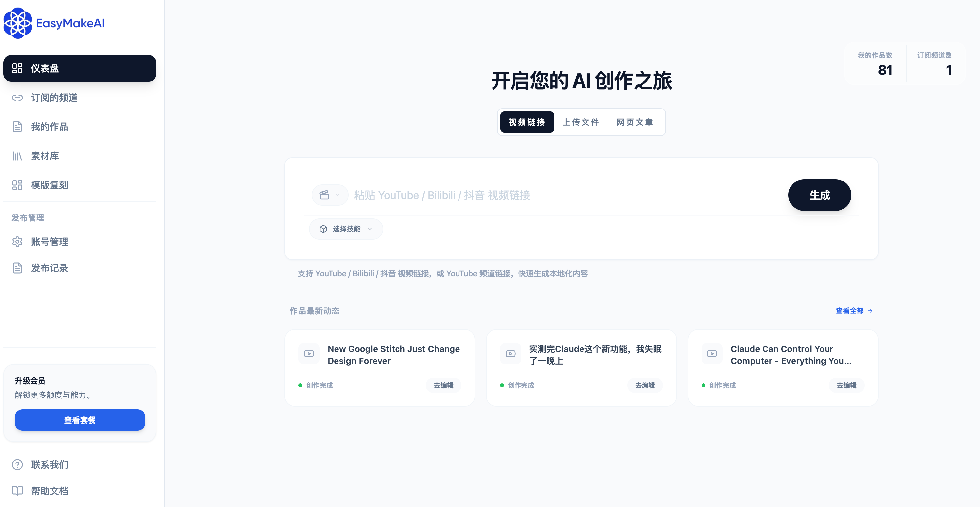This screenshot has height=507, width=980.
Task: View 发布记录 publish records
Action: point(49,268)
